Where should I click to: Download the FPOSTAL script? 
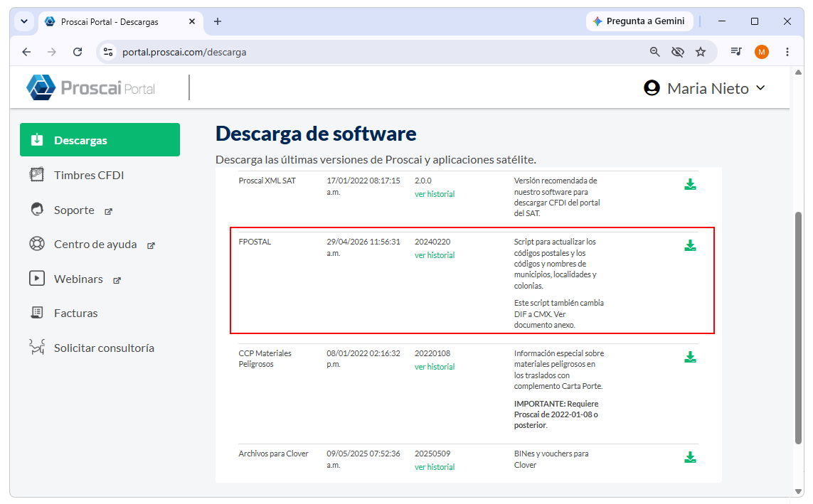click(x=690, y=245)
